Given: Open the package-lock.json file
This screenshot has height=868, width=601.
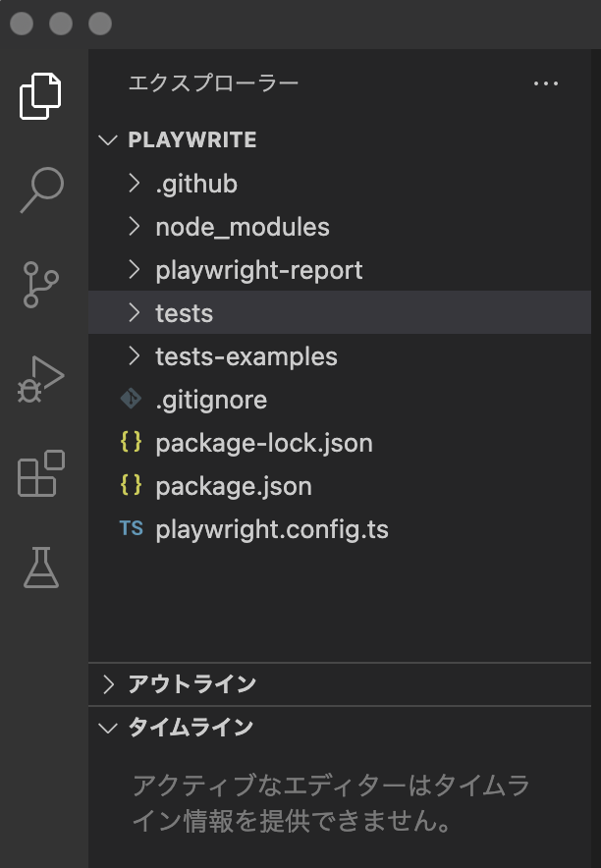Looking at the screenshot, I should coord(264,443).
